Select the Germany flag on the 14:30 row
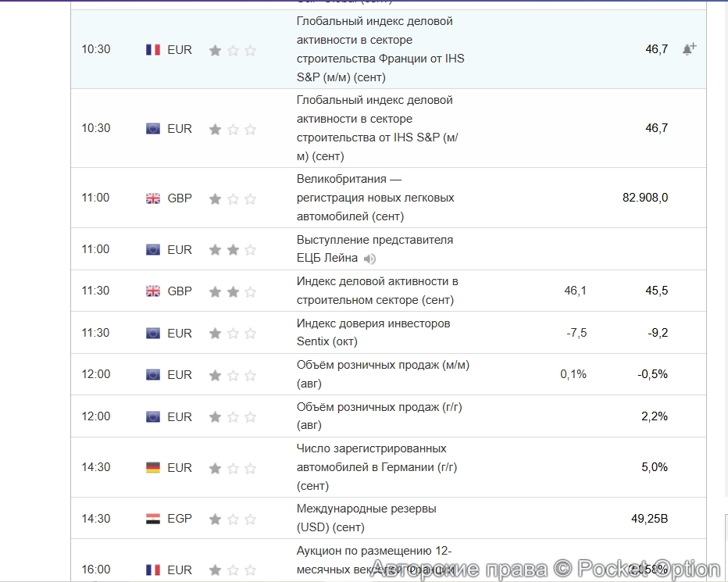728x582 pixels. [152, 467]
